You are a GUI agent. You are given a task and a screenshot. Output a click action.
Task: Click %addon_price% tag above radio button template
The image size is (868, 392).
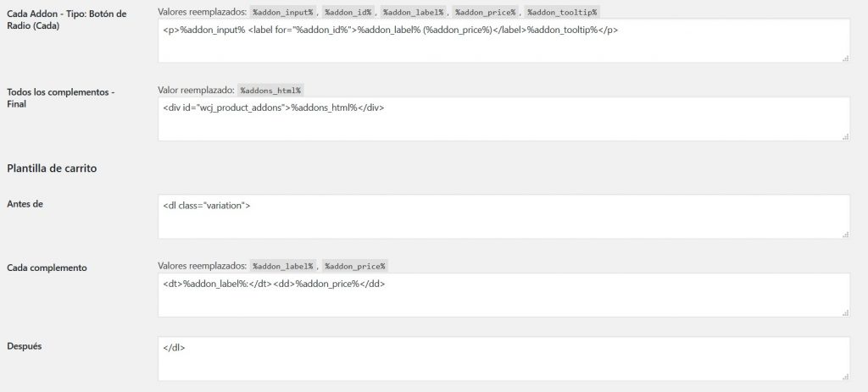[x=485, y=12]
